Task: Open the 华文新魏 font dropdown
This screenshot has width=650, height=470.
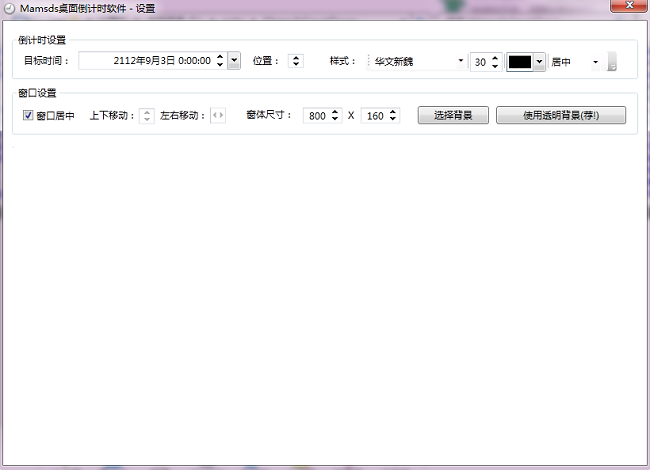Action: pos(460,61)
